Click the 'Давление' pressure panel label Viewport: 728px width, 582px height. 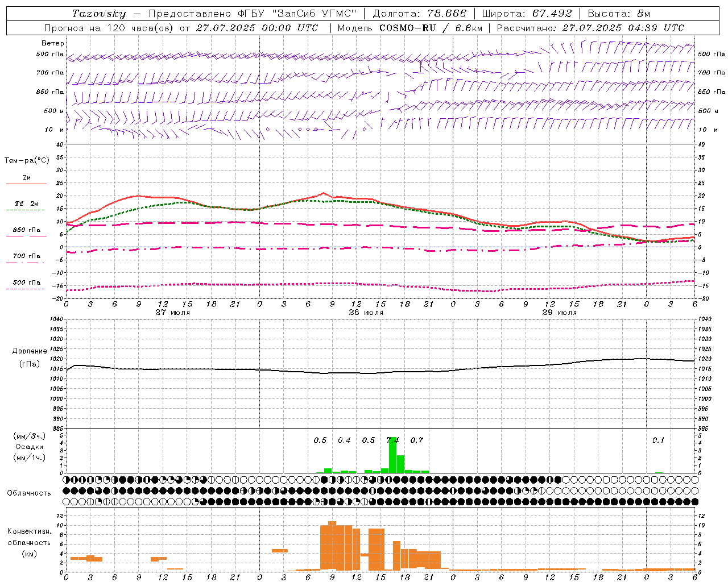pyautogui.click(x=30, y=351)
